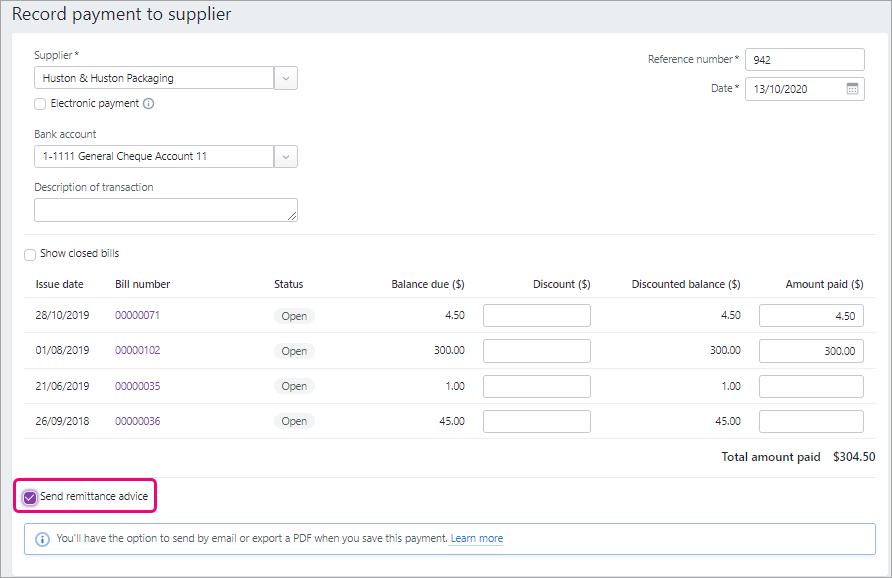
Task: Open bill number 00000035
Action: (x=137, y=386)
